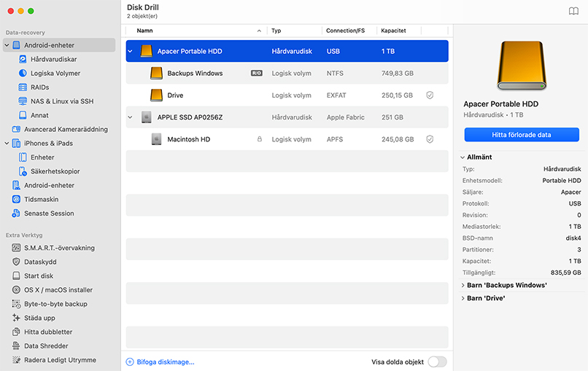Screen dimensions: 588x371
Task: Click the Apacer Portable HDD row drive icon
Action: (146, 51)
